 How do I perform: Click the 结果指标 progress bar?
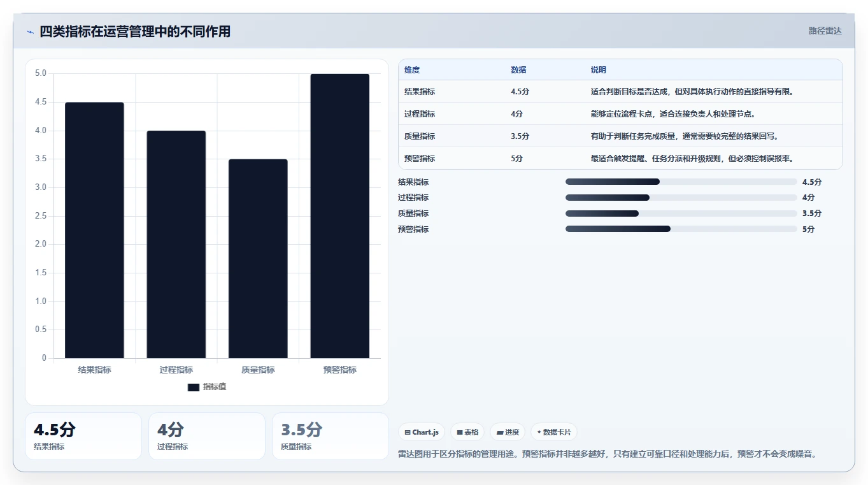tap(681, 182)
